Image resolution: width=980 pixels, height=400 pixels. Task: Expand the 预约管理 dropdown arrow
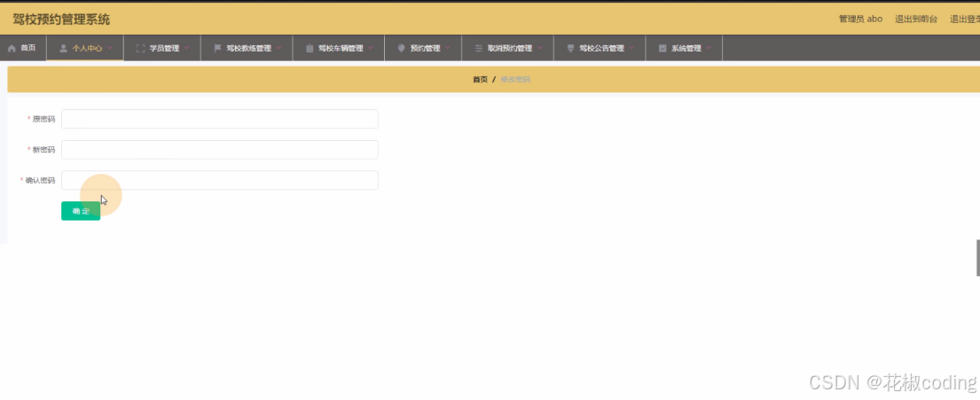pyautogui.click(x=448, y=48)
